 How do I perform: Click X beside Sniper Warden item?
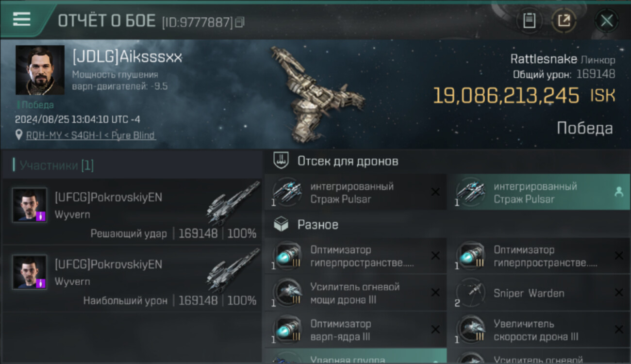click(619, 293)
